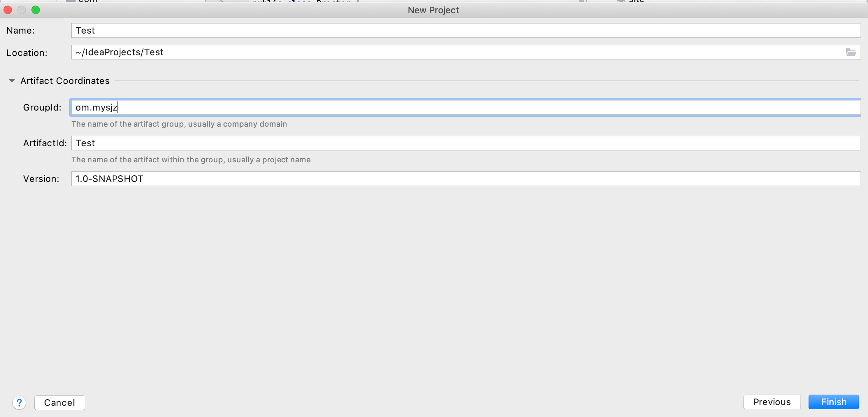The height and width of the screenshot is (417, 868).
Task: Click the Artifact Coordinates heading text
Action: point(65,81)
